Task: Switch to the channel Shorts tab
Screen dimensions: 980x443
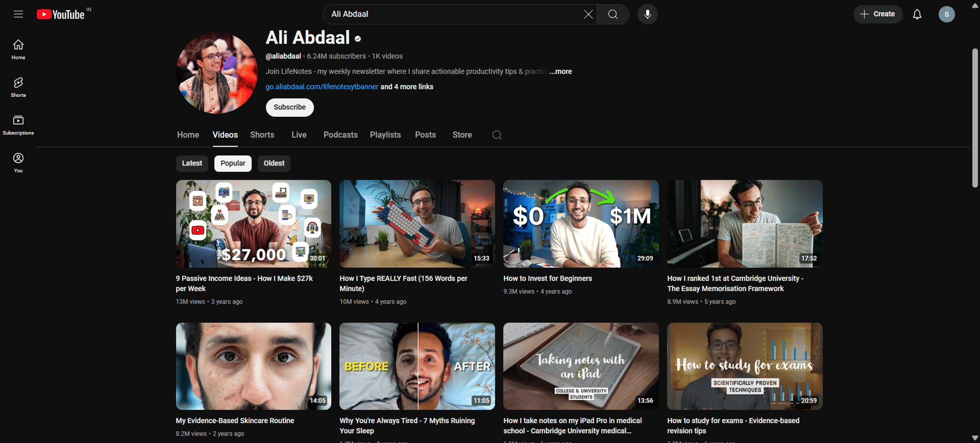Action: click(262, 135)
